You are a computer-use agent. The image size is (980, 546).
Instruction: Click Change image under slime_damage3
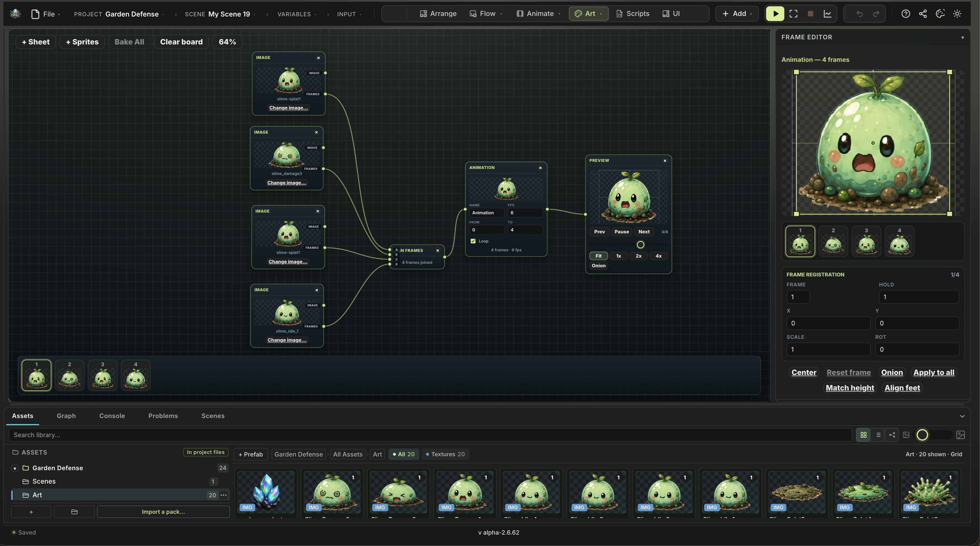coord(286,183)
